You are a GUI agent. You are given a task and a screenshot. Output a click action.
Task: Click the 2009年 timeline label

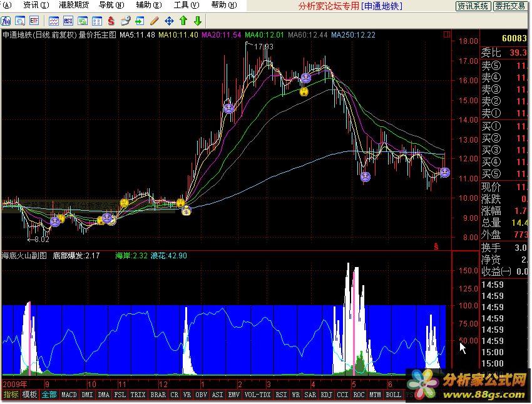tap(15, 385)
